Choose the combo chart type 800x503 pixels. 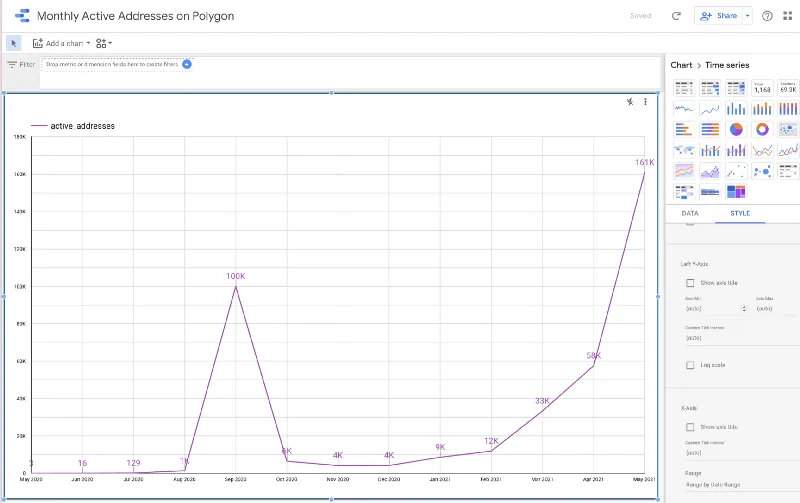[x=710, y=150]
